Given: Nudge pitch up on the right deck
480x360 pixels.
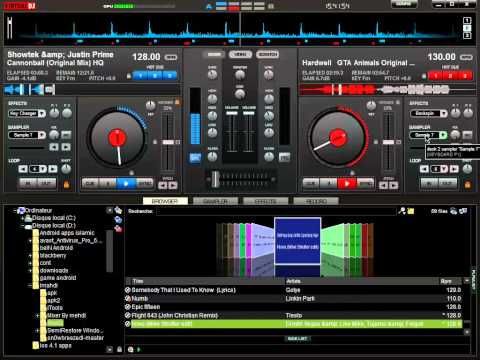Looking at the screenshot, I should pyautogui.click(x=394, y=185).
